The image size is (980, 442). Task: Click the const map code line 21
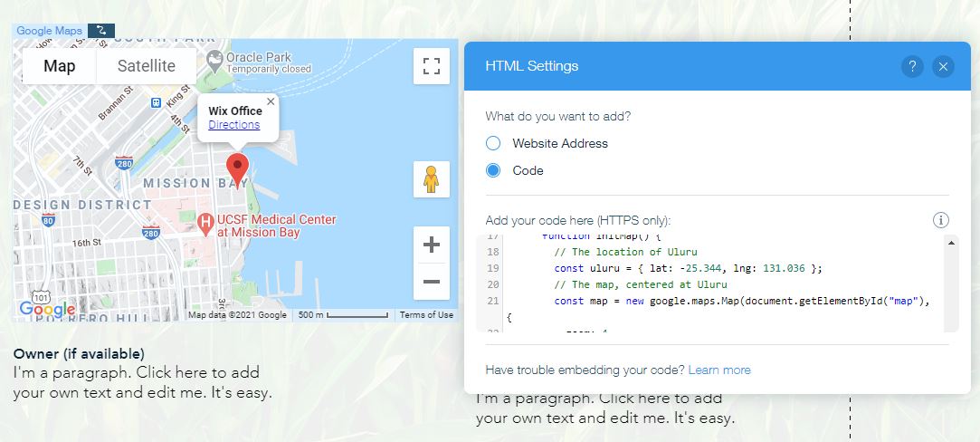click(x=743, y=301)
